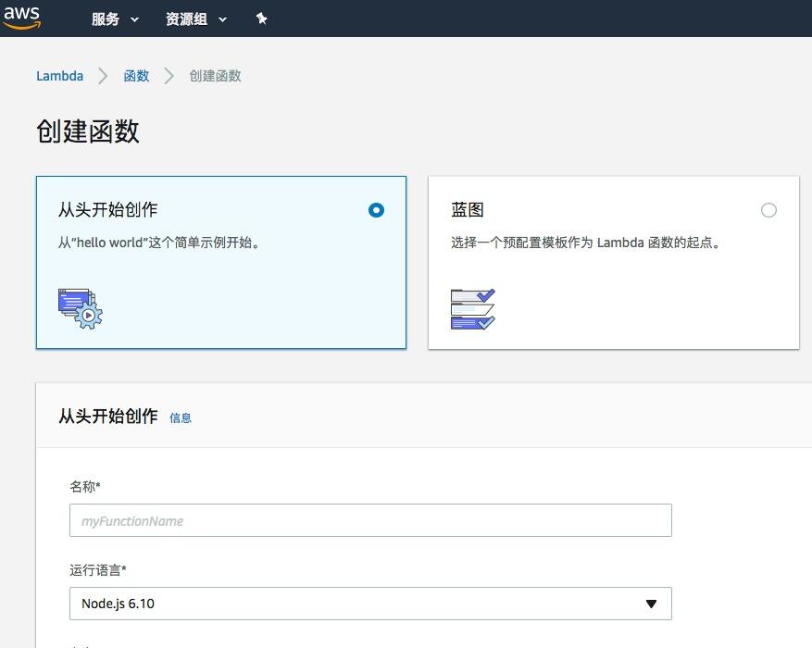The width and height of the screenshot is (812, 648).
Task: Open the 信息 link beside 从头开始创作
Action: pos(181,418)
